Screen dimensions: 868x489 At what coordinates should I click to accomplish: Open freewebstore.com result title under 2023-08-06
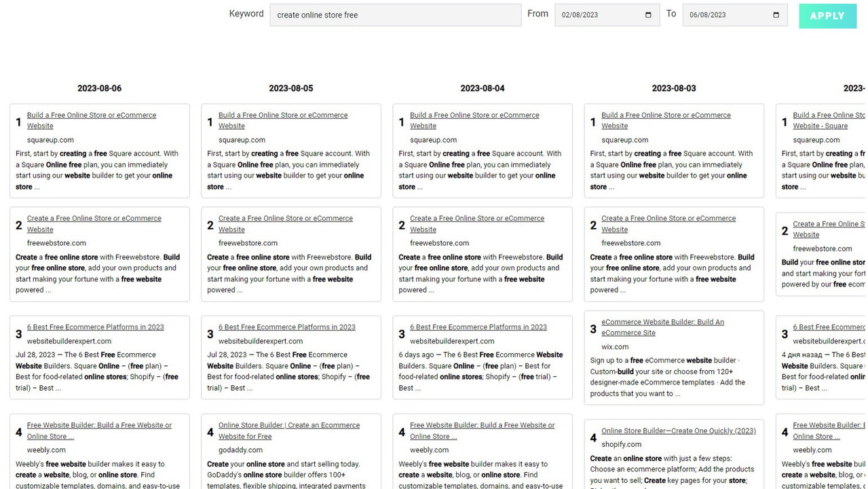(x=94, y=219)
